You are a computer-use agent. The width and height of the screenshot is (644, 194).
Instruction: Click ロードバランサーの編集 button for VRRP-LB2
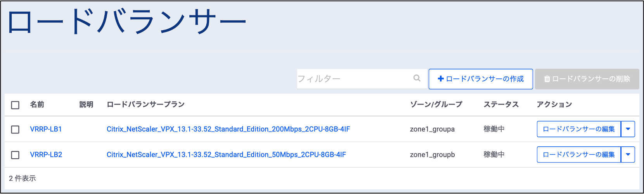coord(579,155)
